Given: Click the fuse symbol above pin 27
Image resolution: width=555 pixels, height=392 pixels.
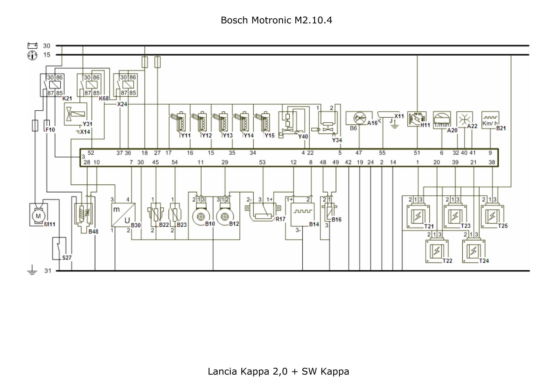Looking at the screenshot, I should [x=157, y=62].
